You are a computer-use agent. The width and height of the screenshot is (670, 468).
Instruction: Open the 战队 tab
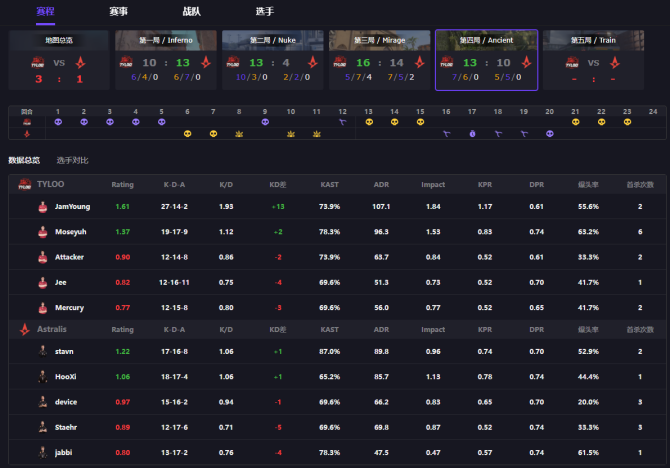tap(191, 11)
